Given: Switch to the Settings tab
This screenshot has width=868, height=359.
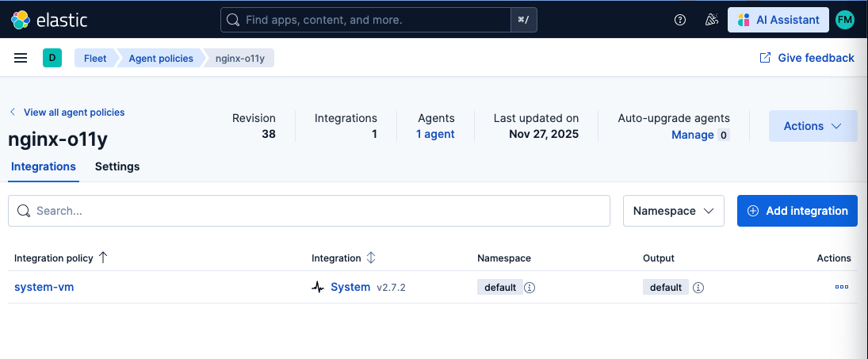Looking at the screenshot, I should (117, 166).
